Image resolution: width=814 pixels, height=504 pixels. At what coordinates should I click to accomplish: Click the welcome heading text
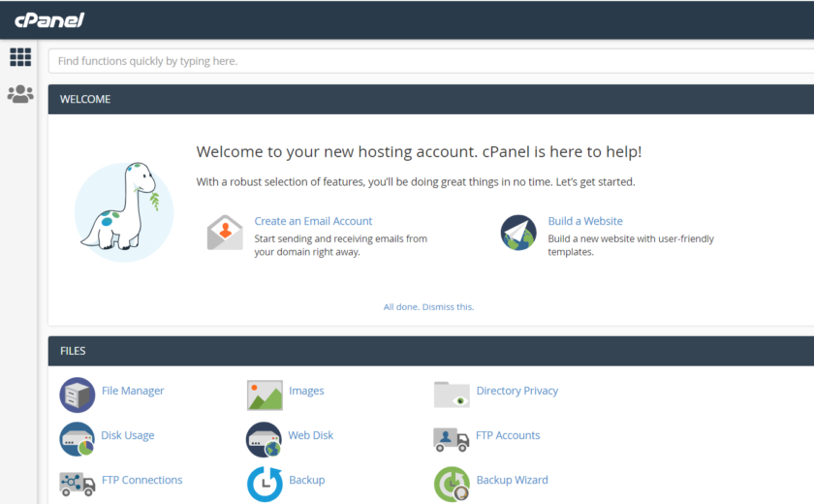click(x=419, y=151)
